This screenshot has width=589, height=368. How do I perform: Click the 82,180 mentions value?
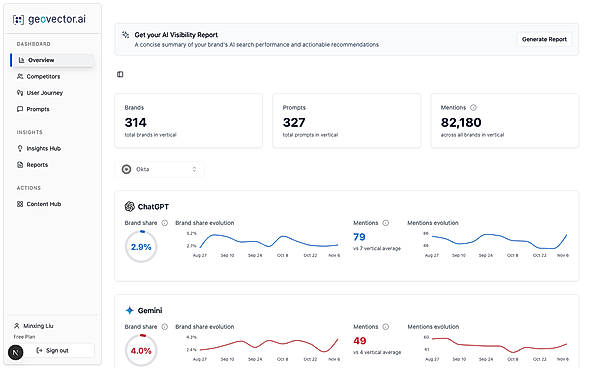pyautogui.click(x=461, y=122)
